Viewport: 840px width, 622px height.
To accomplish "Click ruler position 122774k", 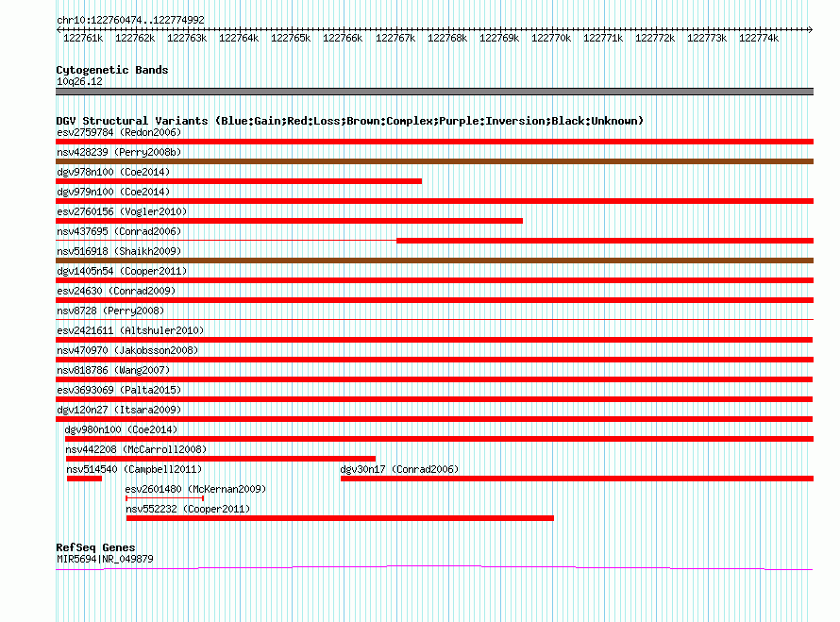I will [x=759, y=38].
